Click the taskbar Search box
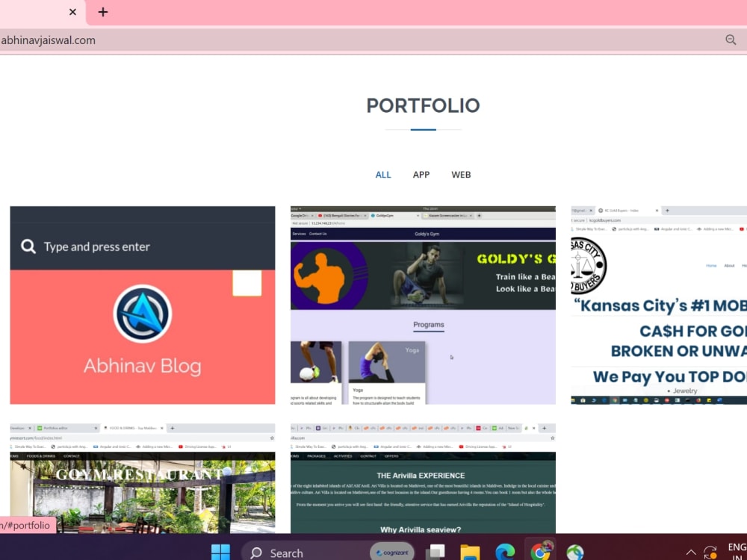 point(328,553)
